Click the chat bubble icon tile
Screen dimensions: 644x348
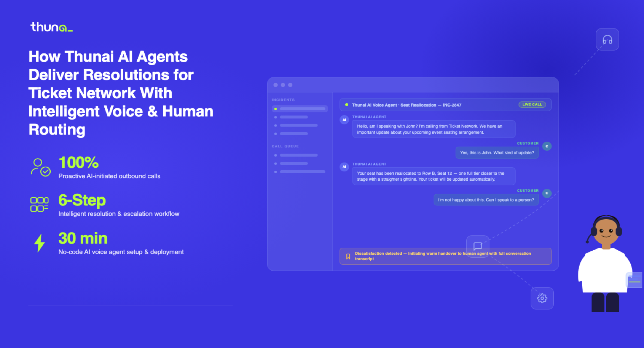478,246
